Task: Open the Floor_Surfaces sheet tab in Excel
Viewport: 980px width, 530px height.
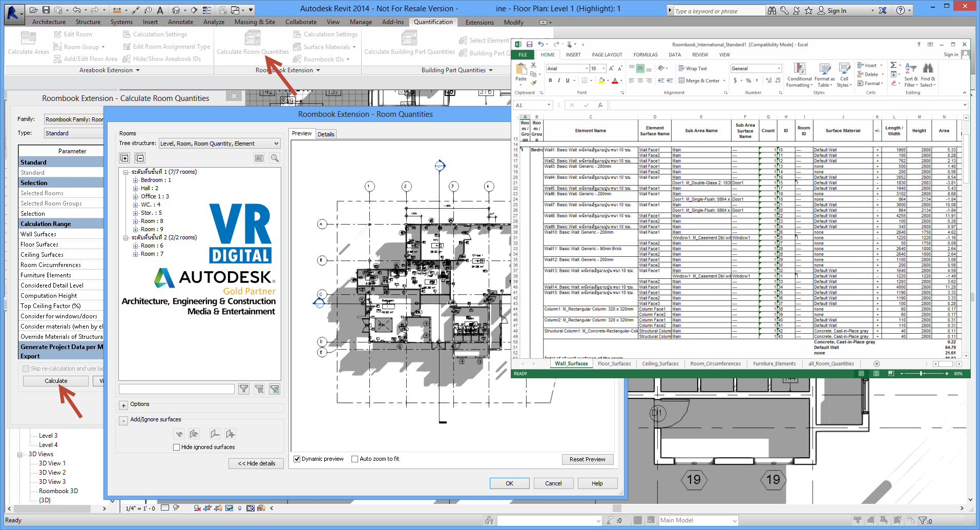Action: [614, 364]
